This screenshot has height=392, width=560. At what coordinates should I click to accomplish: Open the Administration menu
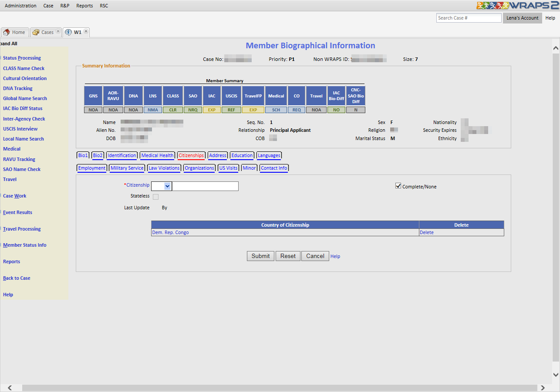pyautogui.click(x=20, y=6)
